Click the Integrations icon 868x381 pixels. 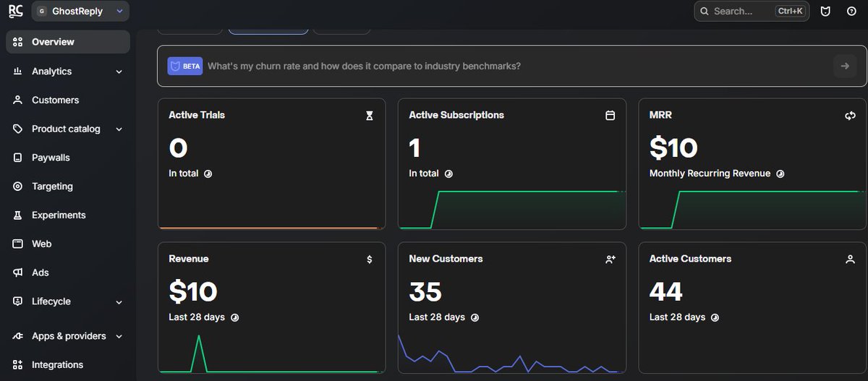point(18,365)
